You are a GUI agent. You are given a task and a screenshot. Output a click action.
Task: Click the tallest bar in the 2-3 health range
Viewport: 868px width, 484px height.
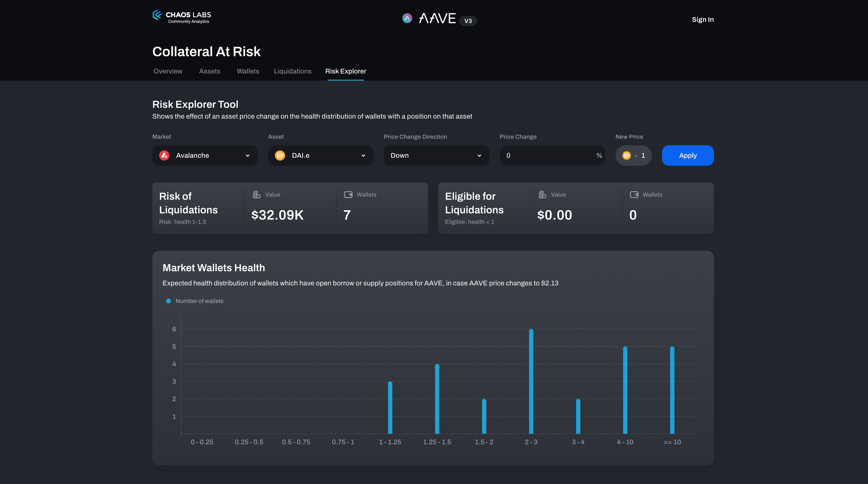click(x=531, y=381)
